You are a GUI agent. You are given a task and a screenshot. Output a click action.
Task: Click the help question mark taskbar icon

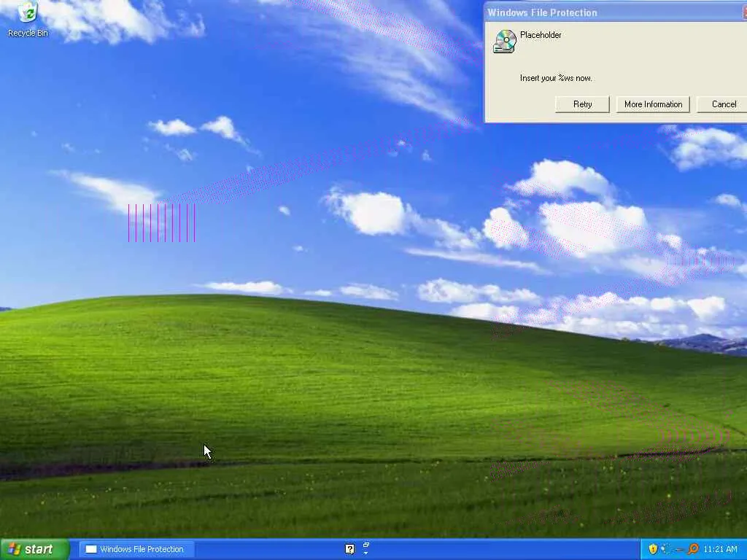(349, 549)
